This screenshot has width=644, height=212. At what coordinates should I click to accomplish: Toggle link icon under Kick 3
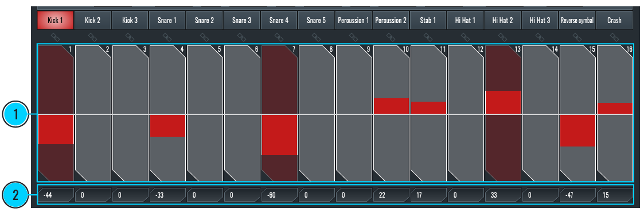[x=130, y=37]
